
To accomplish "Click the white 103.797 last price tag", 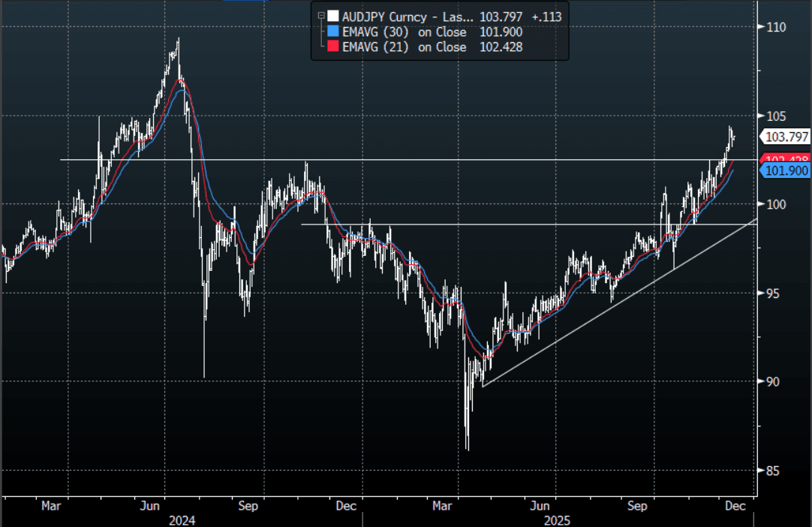I will coord(786,137).
